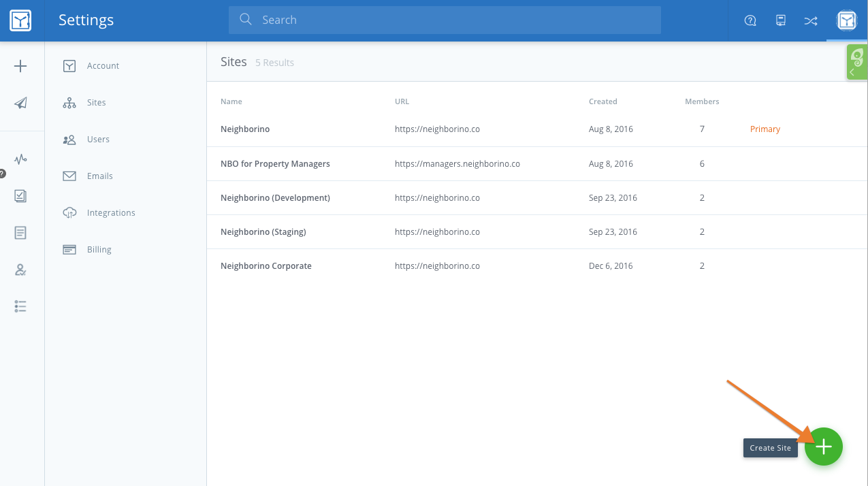The width and height of the screenshot is (868, 486).
Task: Click the Name column header
Action: (x=231, y=101)
